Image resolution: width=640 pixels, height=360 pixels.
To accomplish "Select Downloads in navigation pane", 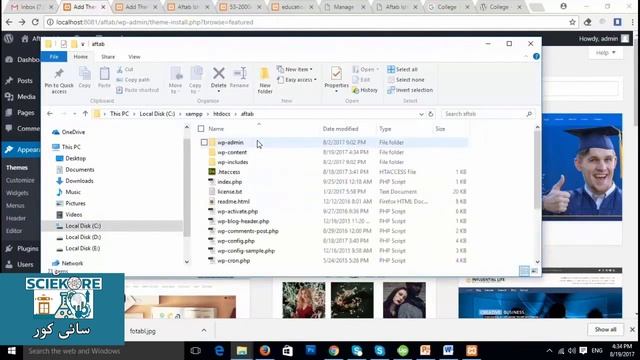I will pyautogui.click(x=79, y=181).
